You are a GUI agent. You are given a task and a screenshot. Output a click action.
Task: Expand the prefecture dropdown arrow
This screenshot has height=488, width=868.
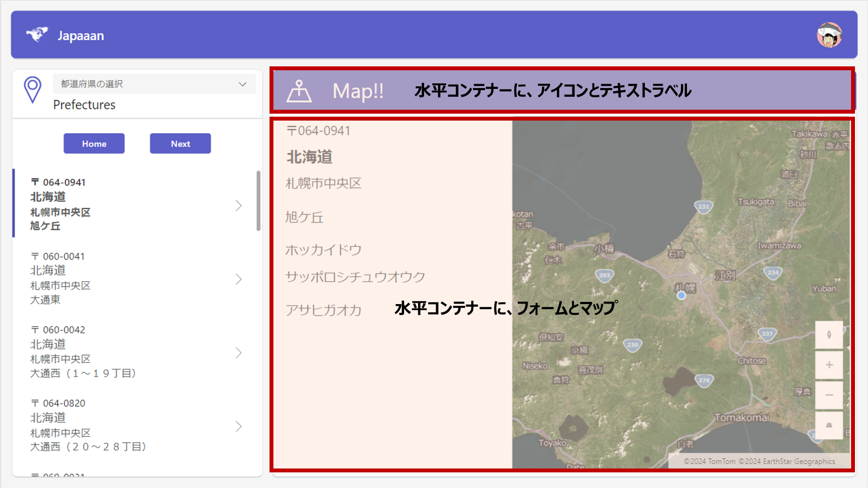(x=243, y=84)
